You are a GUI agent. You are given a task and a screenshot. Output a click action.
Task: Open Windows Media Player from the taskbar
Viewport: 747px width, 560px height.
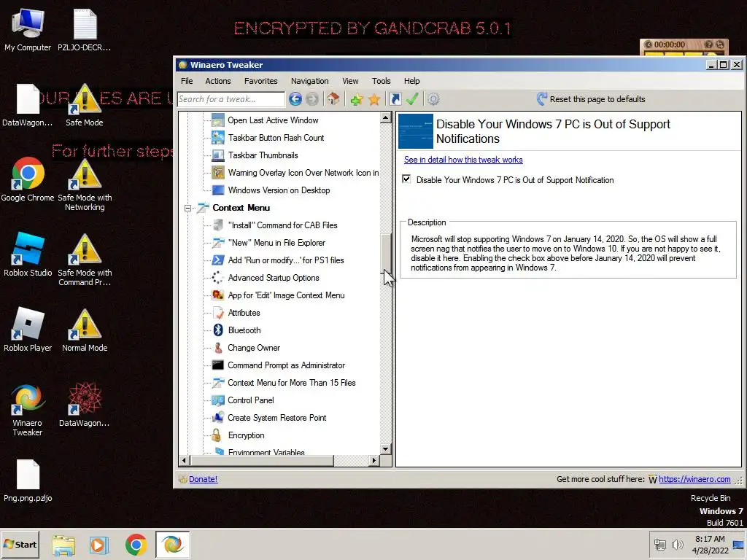(x=98, y=545)
